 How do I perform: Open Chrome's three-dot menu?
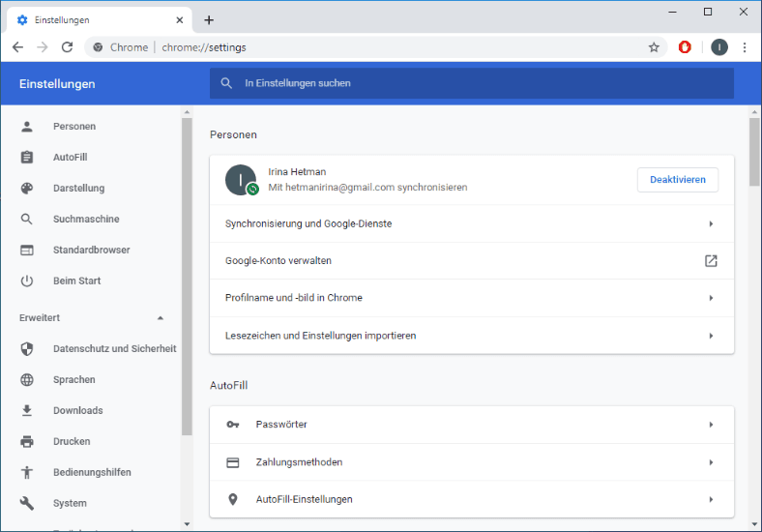[x=745, y=47]
